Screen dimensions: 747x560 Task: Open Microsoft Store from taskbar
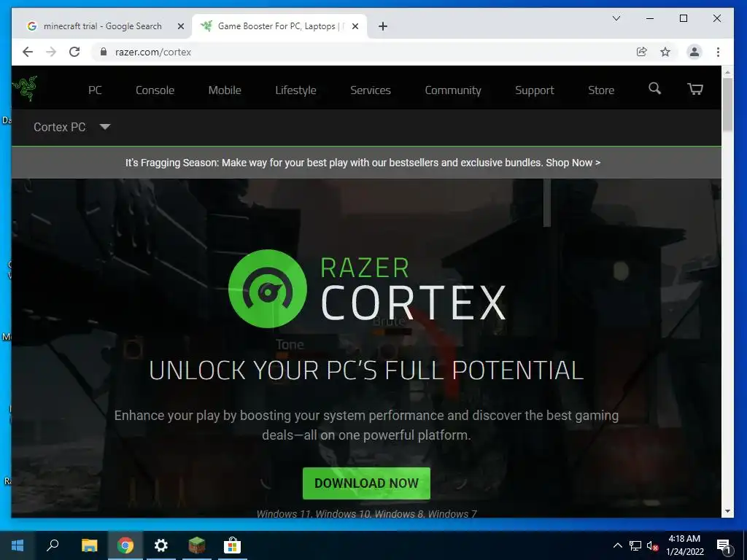232,545
